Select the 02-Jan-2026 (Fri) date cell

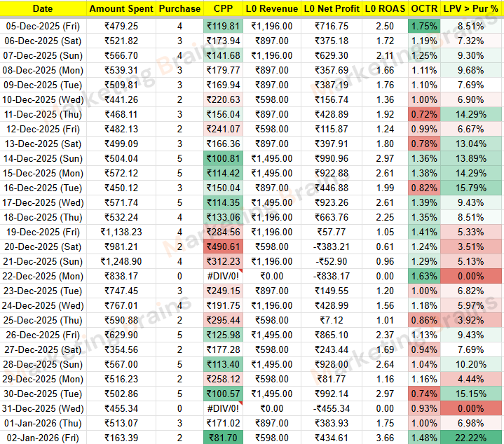click(x=43, y=438)
